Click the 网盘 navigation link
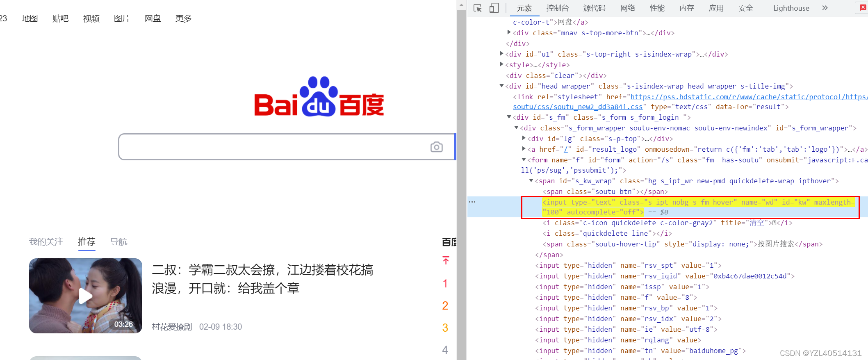The image size is (868, 360). click(153, 18)
